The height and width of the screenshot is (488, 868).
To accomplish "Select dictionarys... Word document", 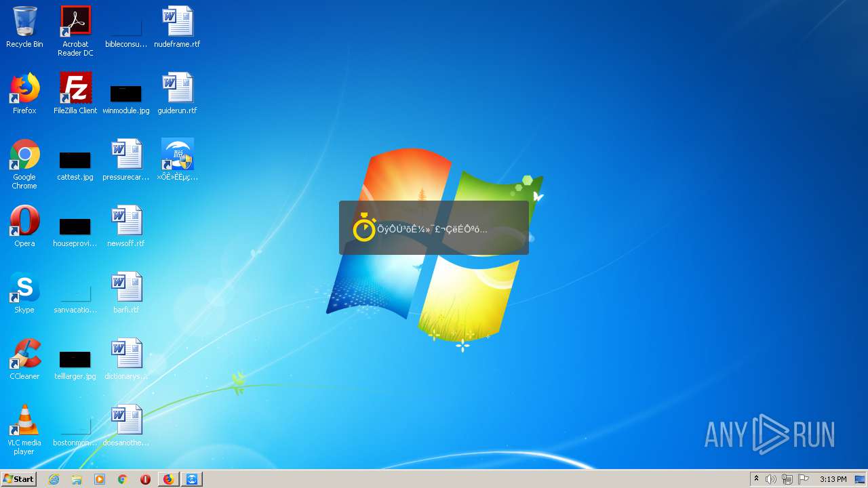I will (x=126, y=359).
